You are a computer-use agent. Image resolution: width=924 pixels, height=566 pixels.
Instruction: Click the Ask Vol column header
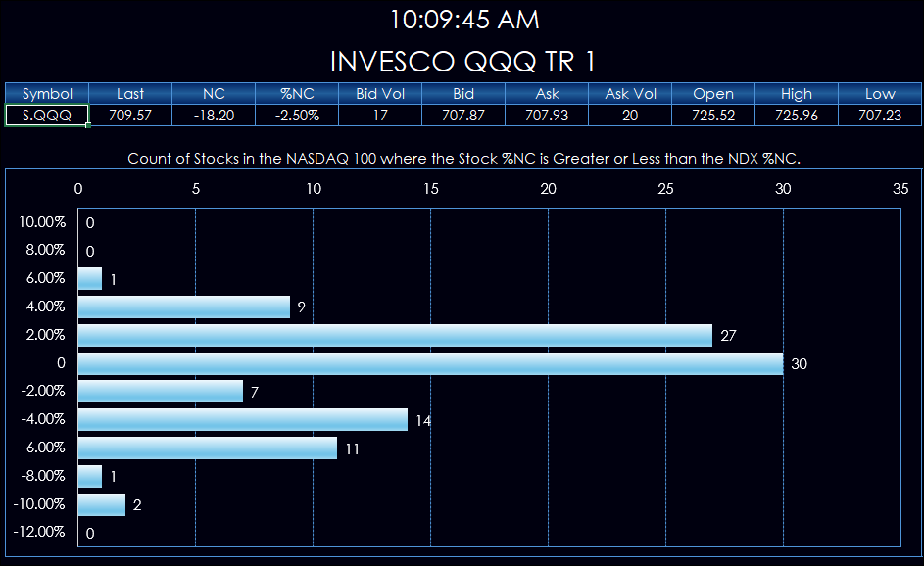(630, 94)
